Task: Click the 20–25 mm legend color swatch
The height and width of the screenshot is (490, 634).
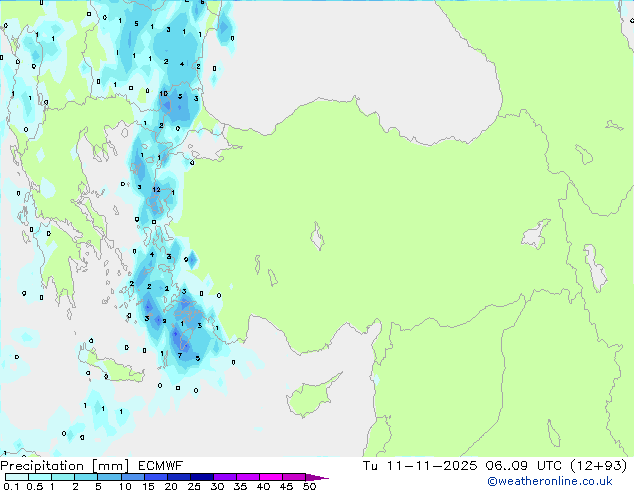Action: point(178,477)
